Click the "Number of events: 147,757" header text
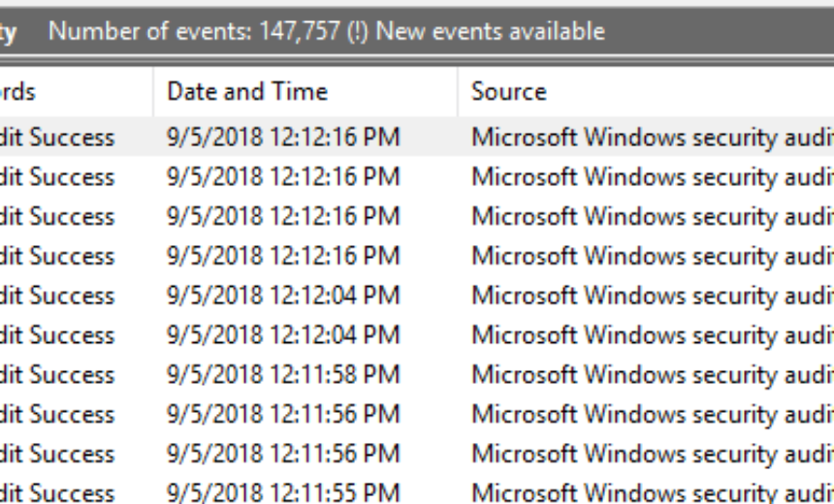This screenshot has width=834, height=504. pyautogui.click(x=194, y=31)
